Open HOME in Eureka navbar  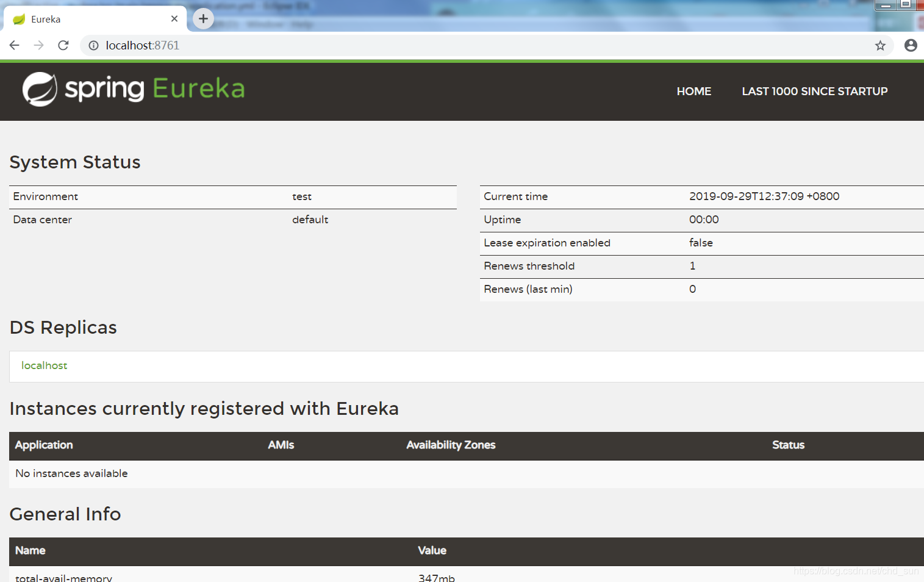[694, 91]
